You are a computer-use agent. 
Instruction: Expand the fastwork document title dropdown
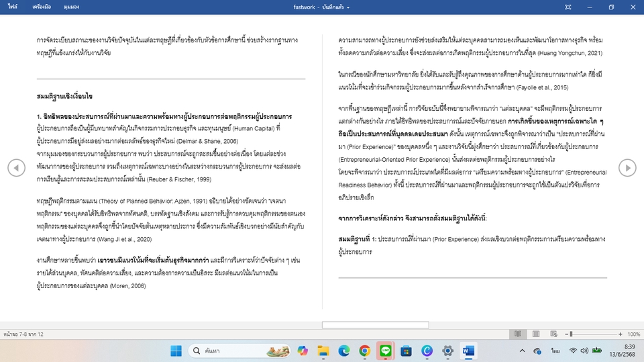pos(348,7)
